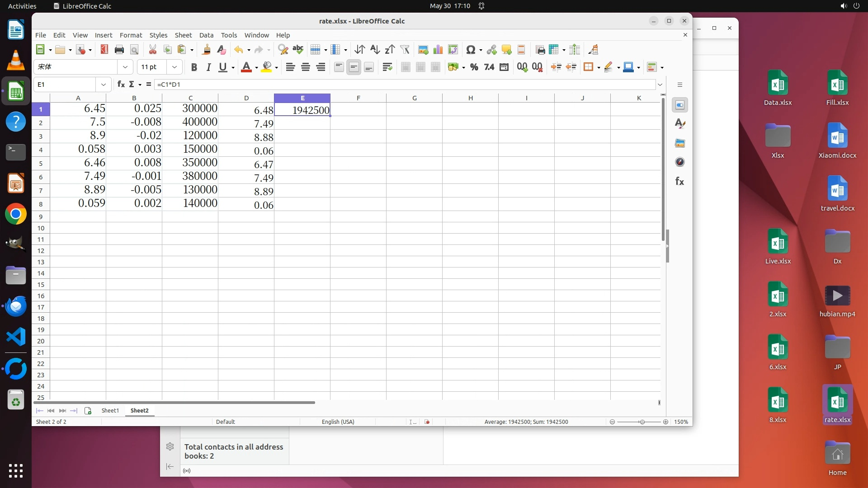
Task: Click the Sort Ascending icon
Action: [x=375, y=50]
